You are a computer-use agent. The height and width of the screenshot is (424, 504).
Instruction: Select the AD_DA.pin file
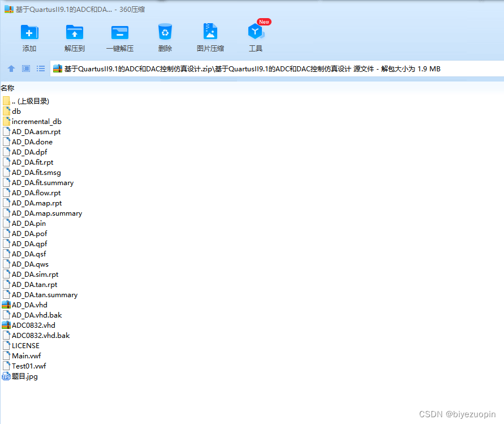(24, 223)
